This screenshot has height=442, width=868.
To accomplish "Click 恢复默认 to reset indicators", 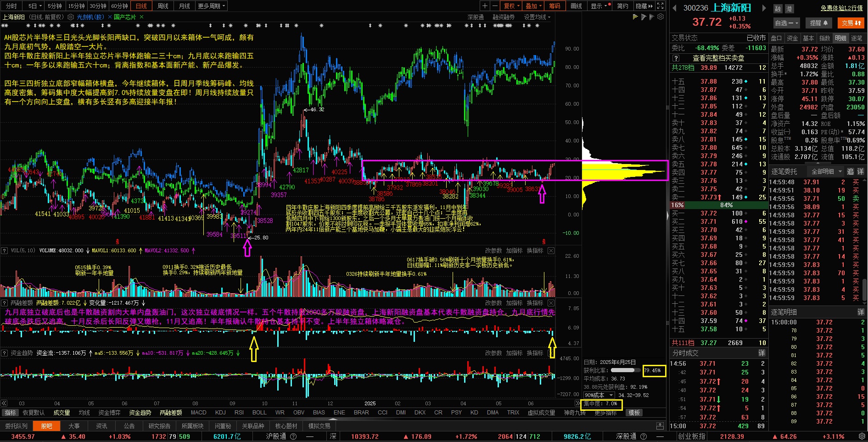I will coord(34,413).
